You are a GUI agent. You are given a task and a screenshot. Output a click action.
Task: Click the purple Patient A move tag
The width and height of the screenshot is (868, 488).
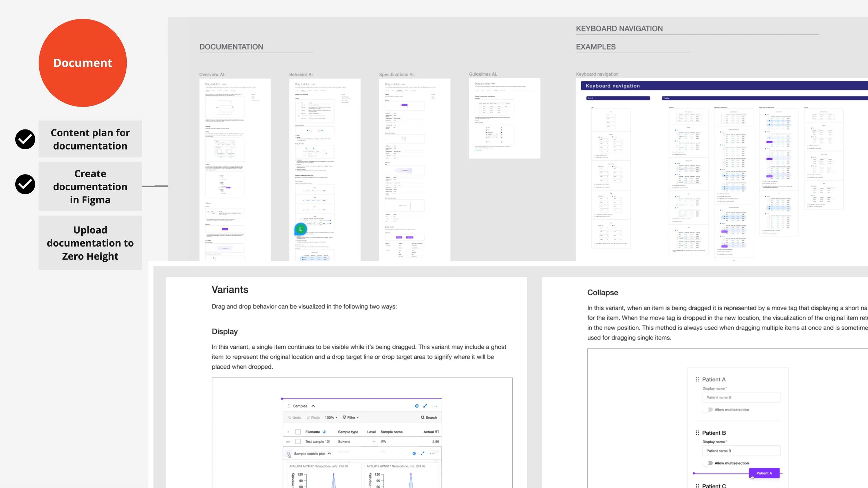click(x=764, y=473)
